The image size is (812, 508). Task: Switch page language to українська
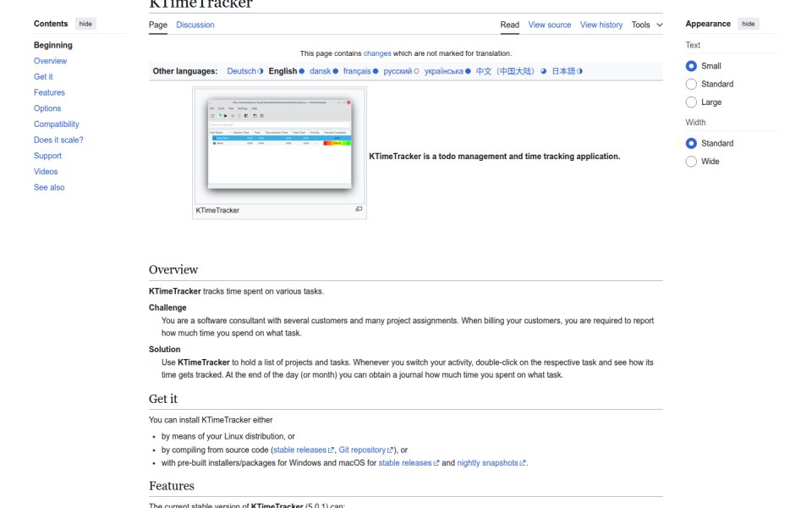(444, 71)
